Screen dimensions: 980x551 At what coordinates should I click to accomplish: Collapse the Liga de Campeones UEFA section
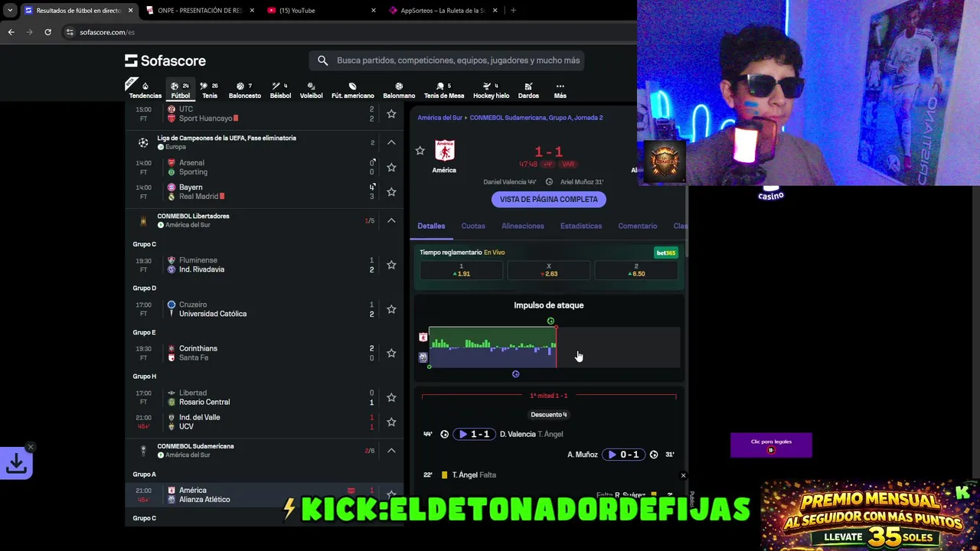click(x=391, y=142)
